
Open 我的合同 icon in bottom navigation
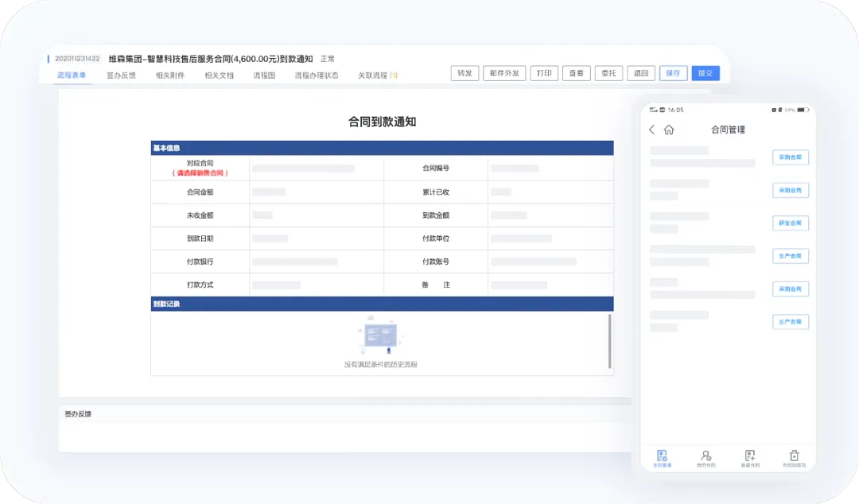coord(705,456)
